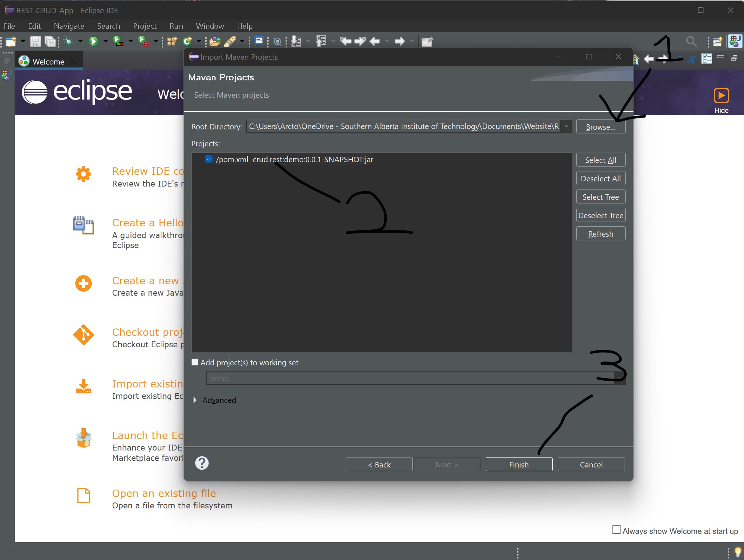The width and height of the screenshot is (744, 560).
Task: Click the Search flashlight toolbar icon
Action: [x=230, y=41]
